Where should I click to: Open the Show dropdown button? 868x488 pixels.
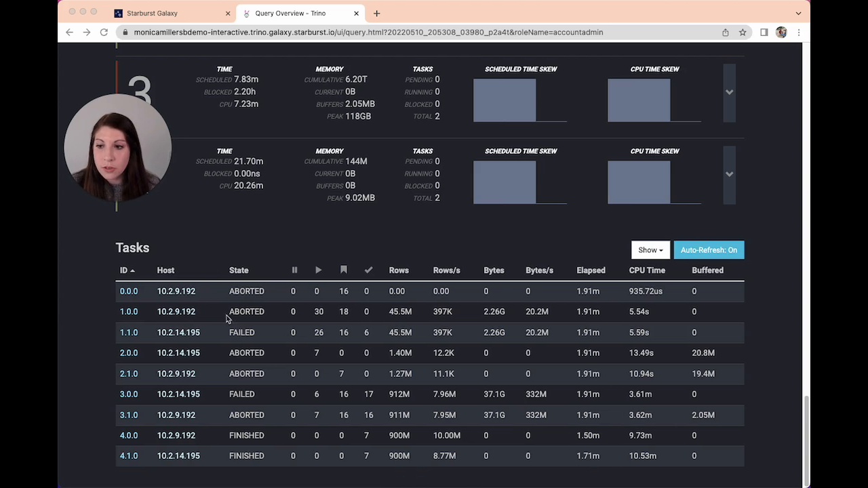[650, 250]
